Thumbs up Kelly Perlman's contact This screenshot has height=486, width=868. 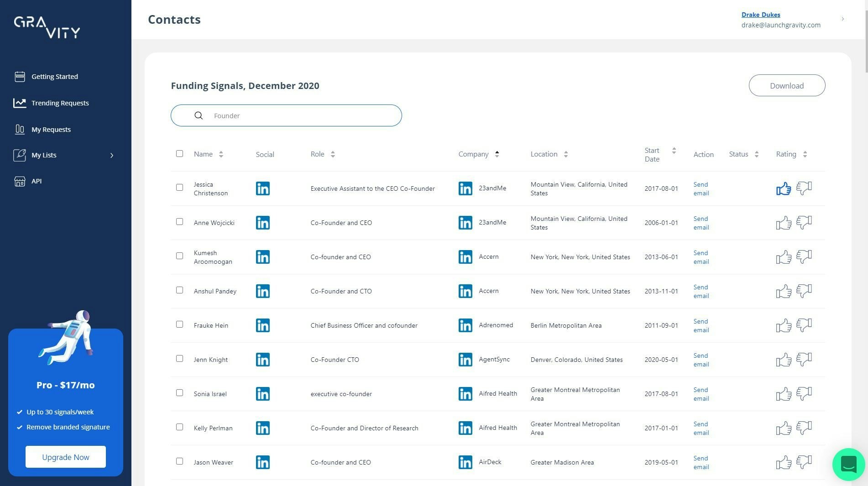pyautogui.click(x=784, y=428)
